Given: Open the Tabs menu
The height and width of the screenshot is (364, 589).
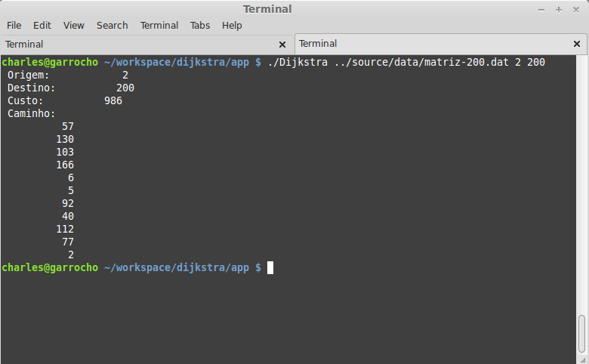Looking at the screenshot, I should click(x=200, y=25).
